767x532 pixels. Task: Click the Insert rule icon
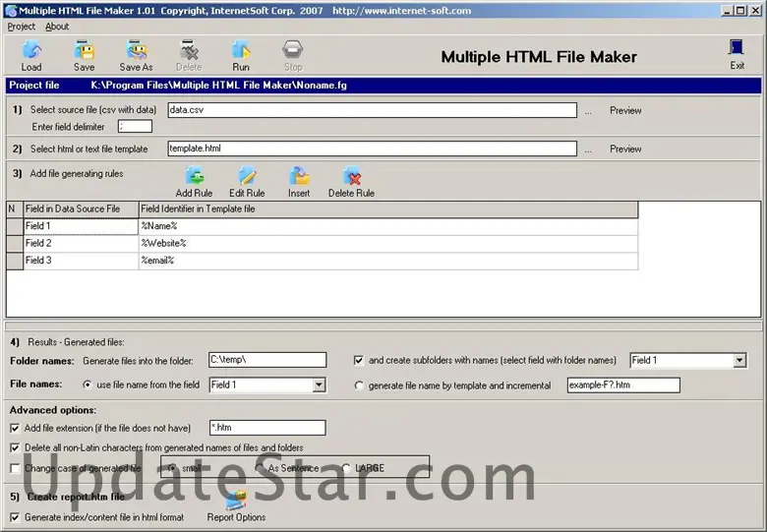click(x=299, y=176)
